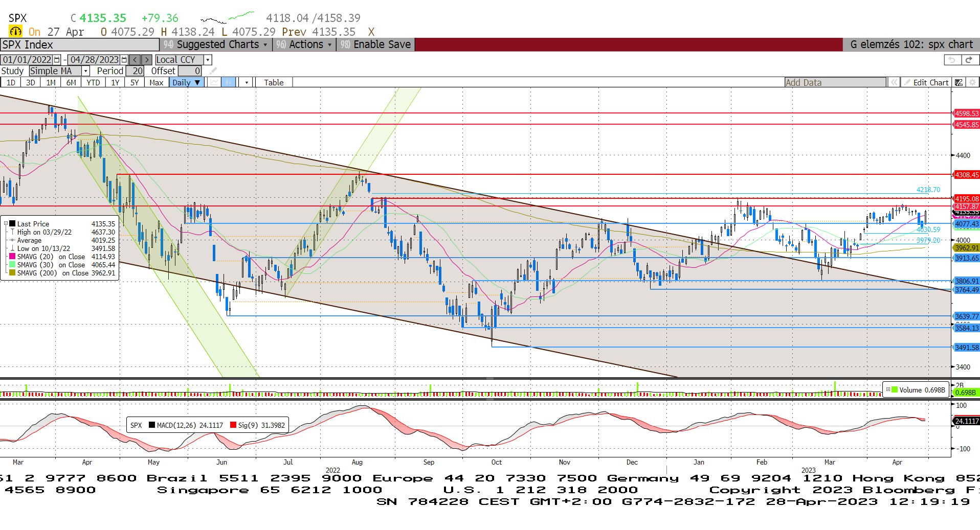The height and width of the screenshot is (530, 980).
Task: Collapse panel with double left chevron
Action: click(x=894, y=82)
